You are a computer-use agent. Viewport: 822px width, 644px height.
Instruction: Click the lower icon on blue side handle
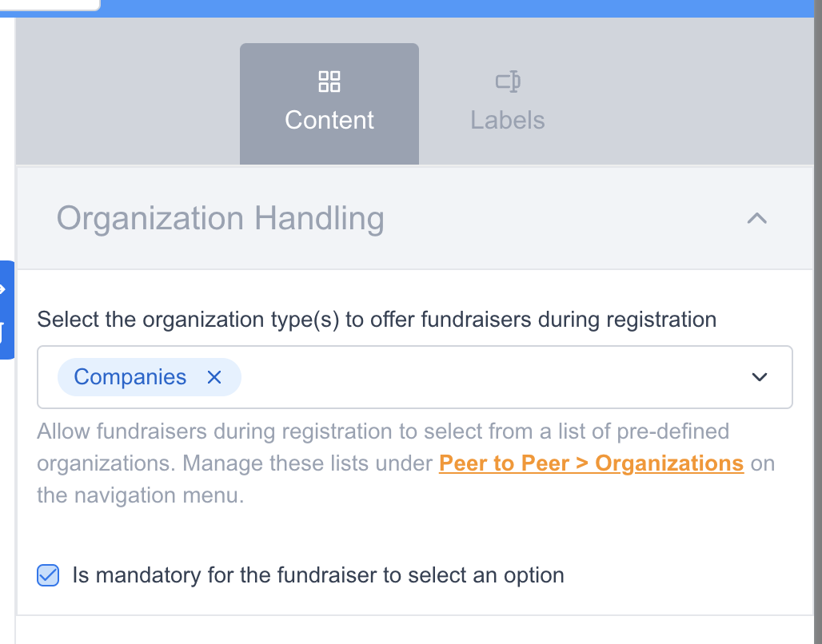point(3,329)
